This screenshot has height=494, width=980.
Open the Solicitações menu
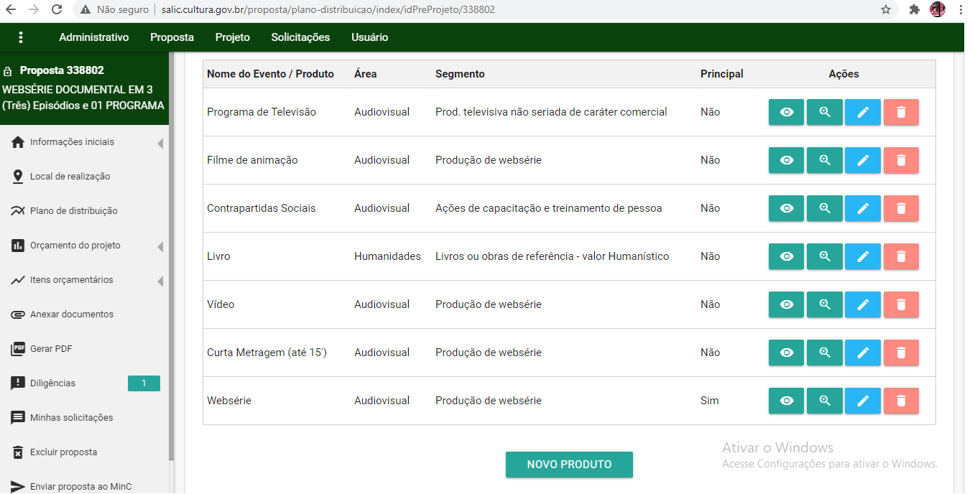click(x=300, y=37)
